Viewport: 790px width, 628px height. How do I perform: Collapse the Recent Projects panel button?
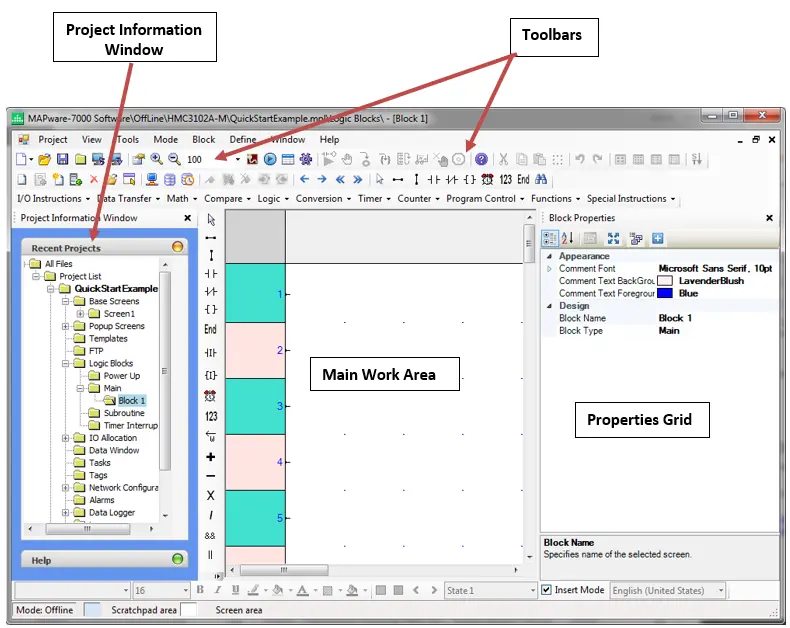click(177, 246)
